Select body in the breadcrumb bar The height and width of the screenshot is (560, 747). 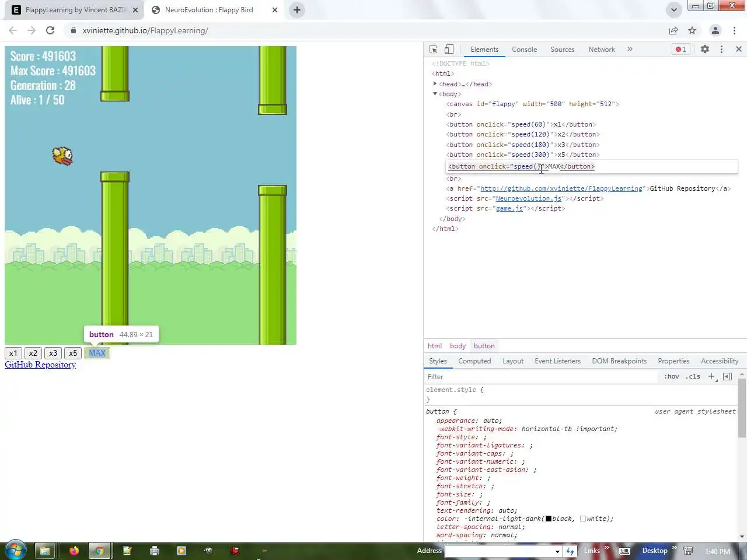[x=458, y=346]
